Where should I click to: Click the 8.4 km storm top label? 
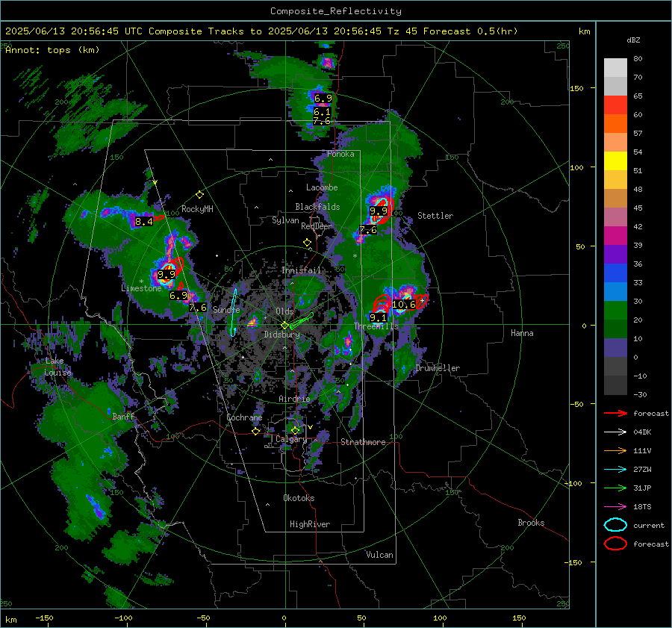click(x=143, y=222)
